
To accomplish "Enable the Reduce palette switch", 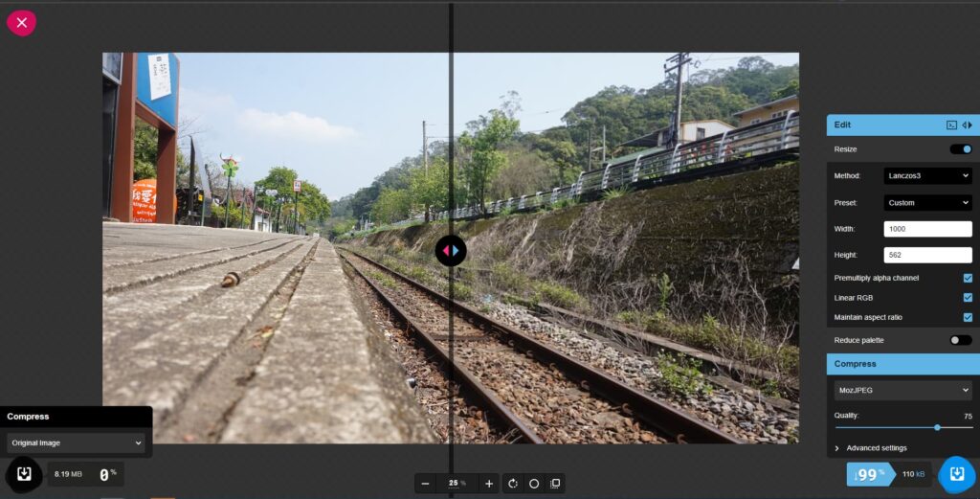I will pos(961,340).
